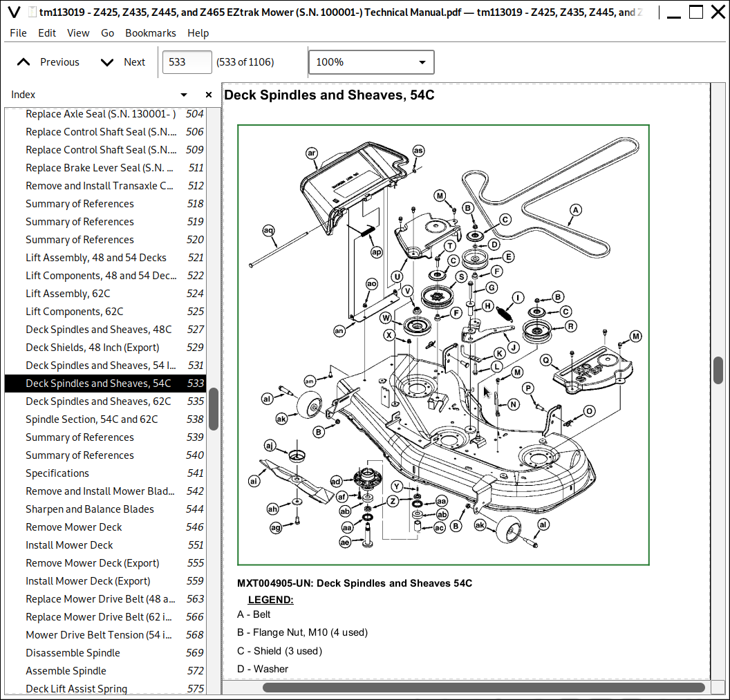Click the Previous page up-arrow icon
730x700 pixels.
click(x=24, y=62)
